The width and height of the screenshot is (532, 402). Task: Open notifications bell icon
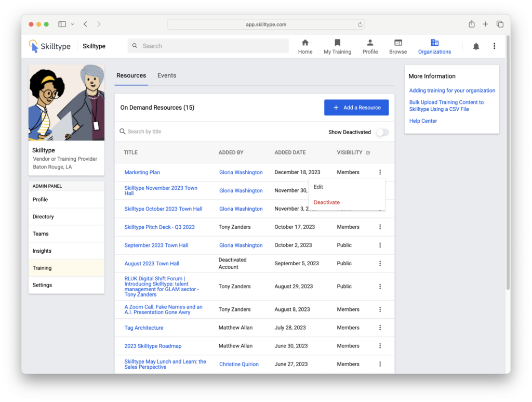coord(476,46)
